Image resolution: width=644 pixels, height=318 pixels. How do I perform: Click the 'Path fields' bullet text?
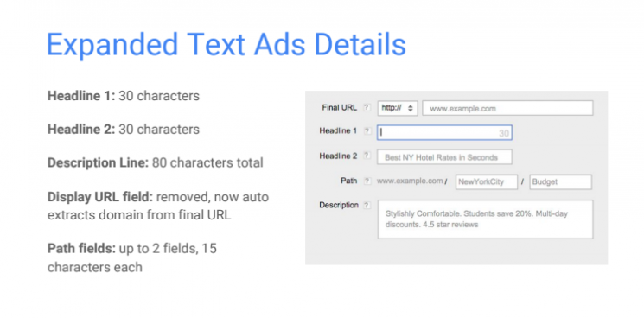(x=132, y=258)
